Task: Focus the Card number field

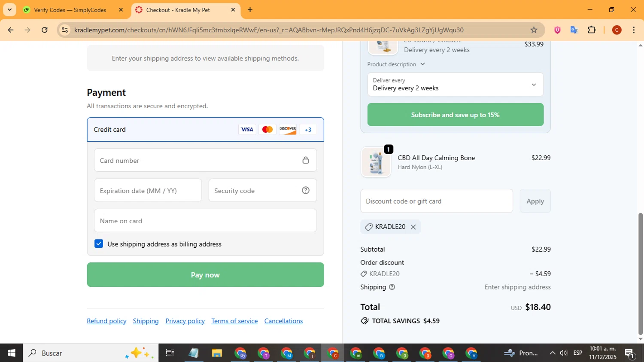Action: (x=205, y=160)
